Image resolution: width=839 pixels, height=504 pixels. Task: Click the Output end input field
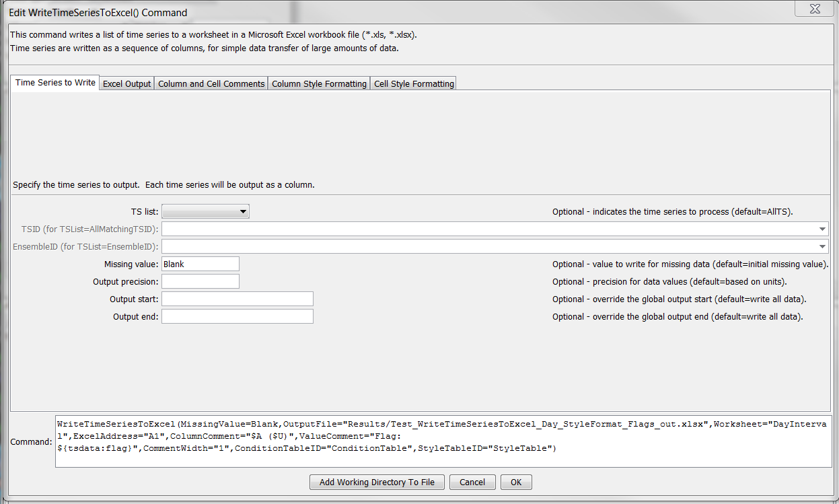pyautogui.click(x=237, y=316)
